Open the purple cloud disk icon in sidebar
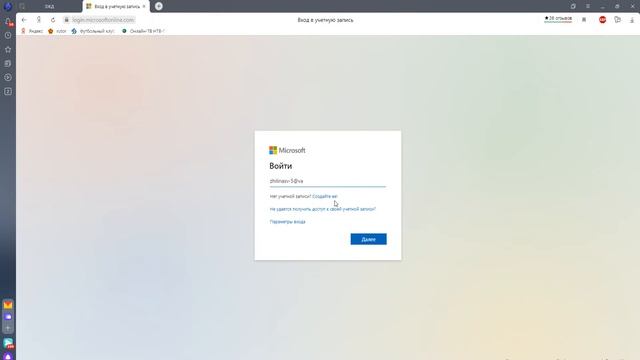The image size is (640, 360). click(x=8, y=317)
